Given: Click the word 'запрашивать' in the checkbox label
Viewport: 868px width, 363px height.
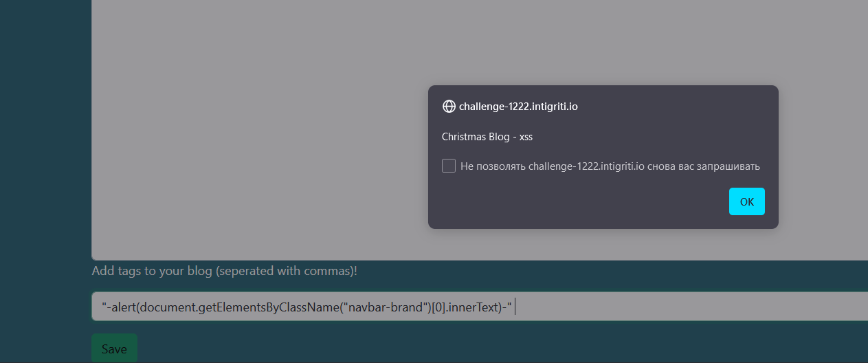Looking at the screenshot, I should click(727, 166).
